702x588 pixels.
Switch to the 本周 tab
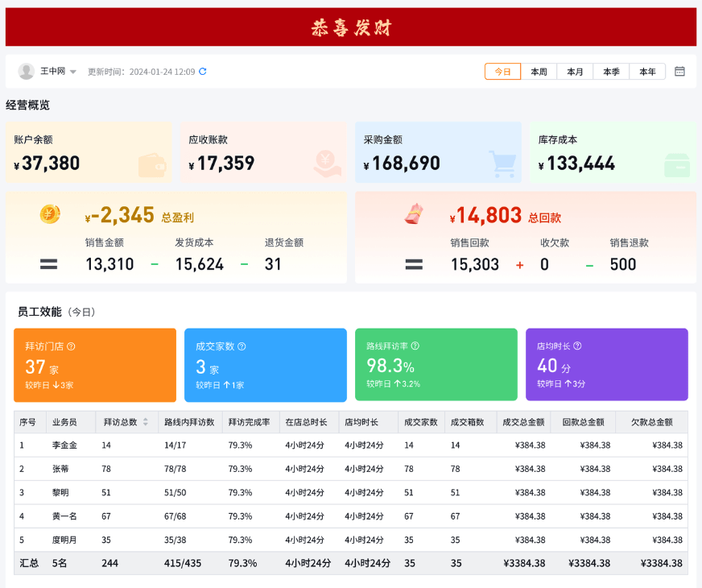point(539,72)
